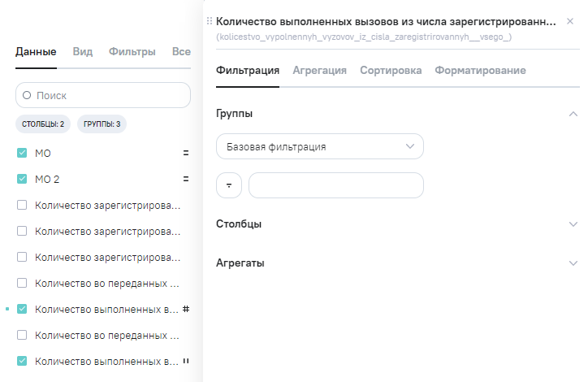This screenshot has height=382, width=588.
Task: Select the Фильтрация tab
Action: (x=248, y=70)
